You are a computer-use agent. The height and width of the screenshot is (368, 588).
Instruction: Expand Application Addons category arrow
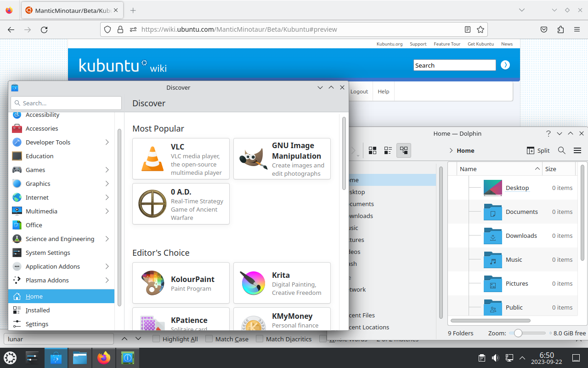coord(107,266)
